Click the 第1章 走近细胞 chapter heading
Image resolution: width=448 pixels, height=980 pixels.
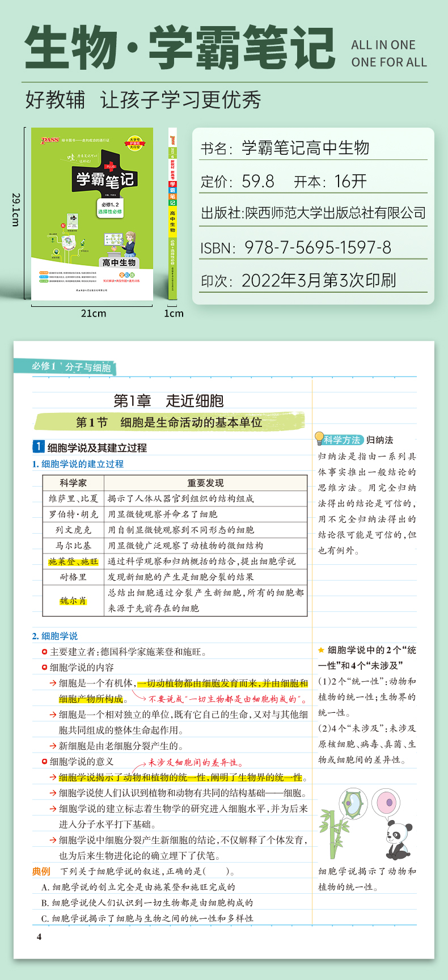click(168, 401)
